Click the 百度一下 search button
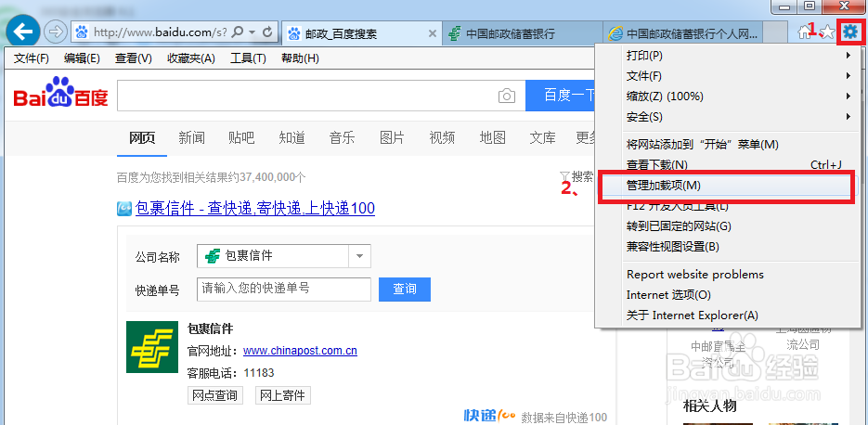868x425 pixels. pos(560,96)
